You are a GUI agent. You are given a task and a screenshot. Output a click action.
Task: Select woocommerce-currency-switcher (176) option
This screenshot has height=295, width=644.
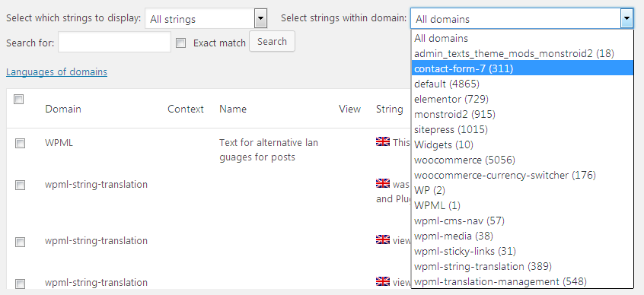click(522, 175)
